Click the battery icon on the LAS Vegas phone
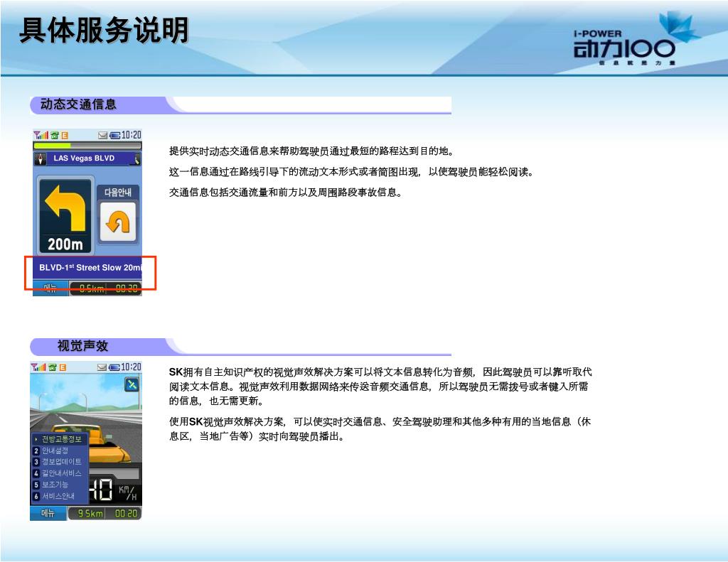Viewport: 728px width, 562px height. (x=114, y=135)
